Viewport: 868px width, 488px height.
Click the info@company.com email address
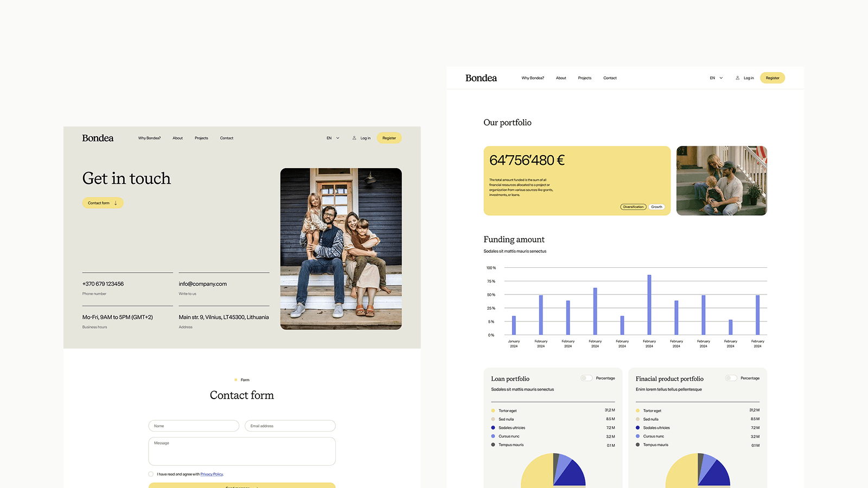click(203, 284)
